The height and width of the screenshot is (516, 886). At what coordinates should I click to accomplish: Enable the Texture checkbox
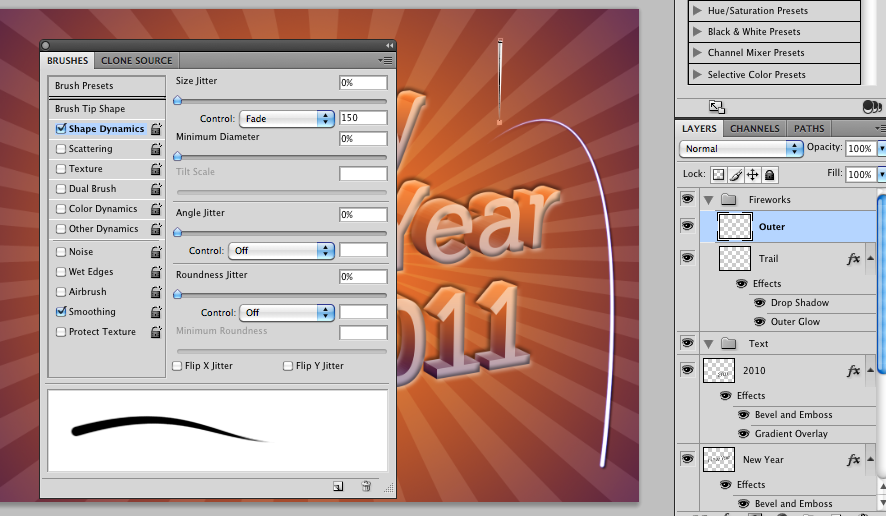(61, 168)
